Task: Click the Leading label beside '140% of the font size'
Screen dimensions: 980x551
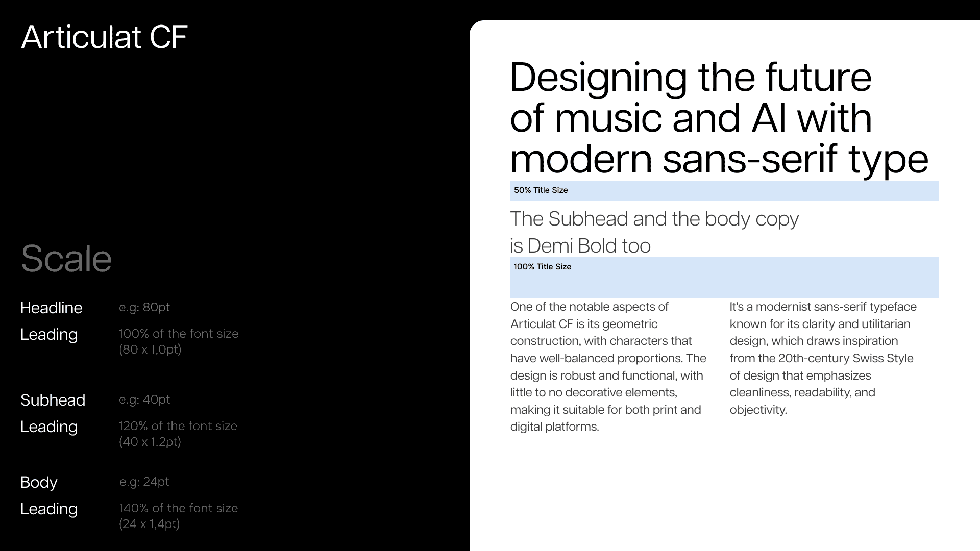Action: coord(49,509)
